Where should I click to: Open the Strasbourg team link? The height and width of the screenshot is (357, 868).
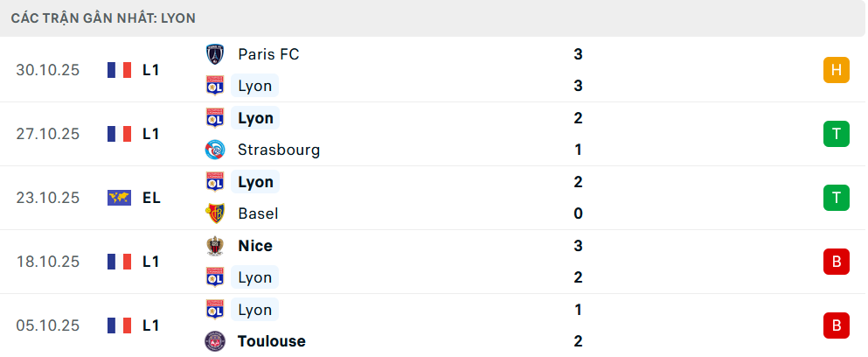[x=279, y=150]
